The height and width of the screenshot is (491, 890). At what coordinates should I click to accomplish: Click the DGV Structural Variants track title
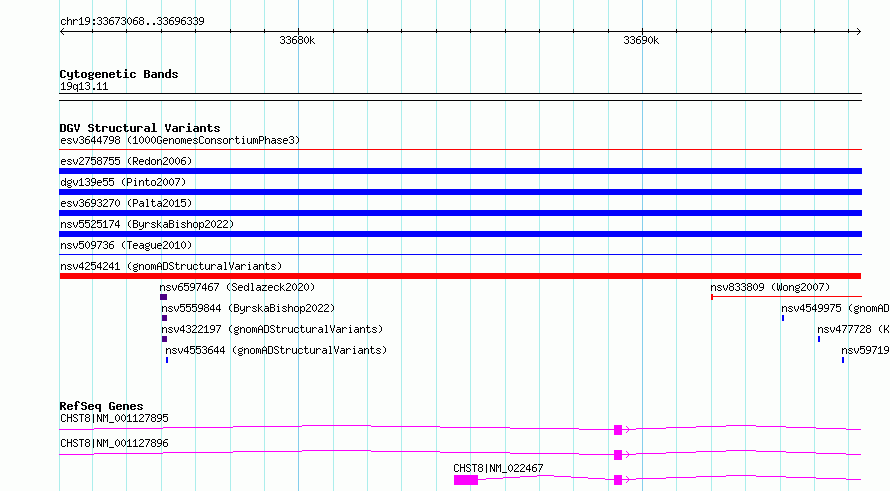[x=140, y=128]
